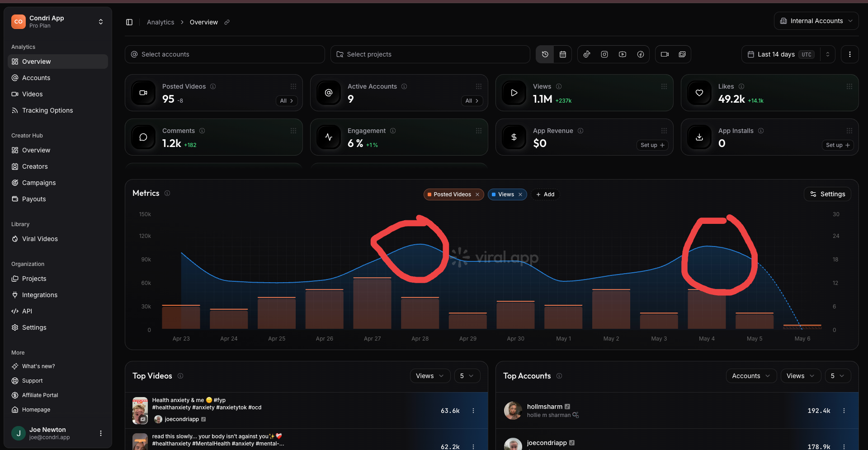Viewport: 868px width, 450px height.
Task: Open Top Videos count dropdown showing 5
Action: [467, 376]
